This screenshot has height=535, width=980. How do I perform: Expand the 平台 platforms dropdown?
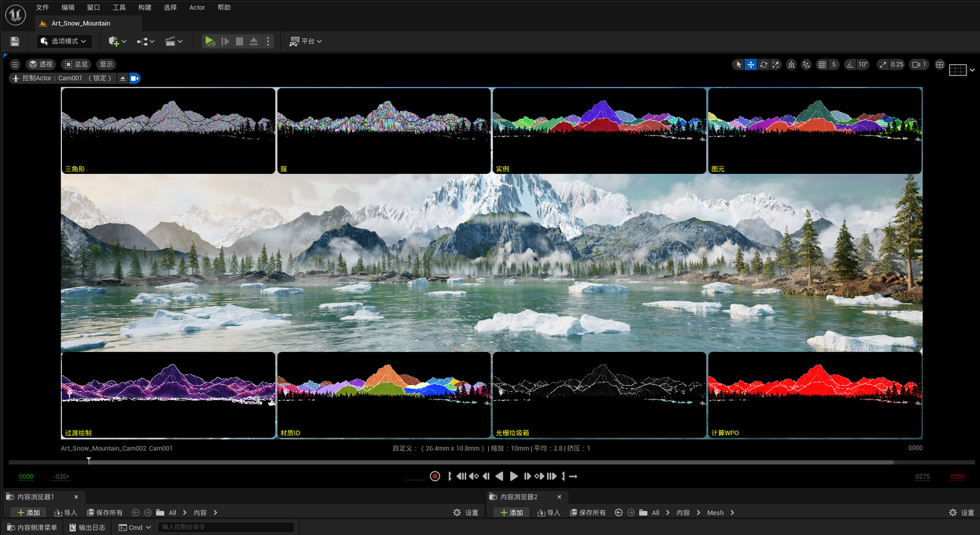306,41
